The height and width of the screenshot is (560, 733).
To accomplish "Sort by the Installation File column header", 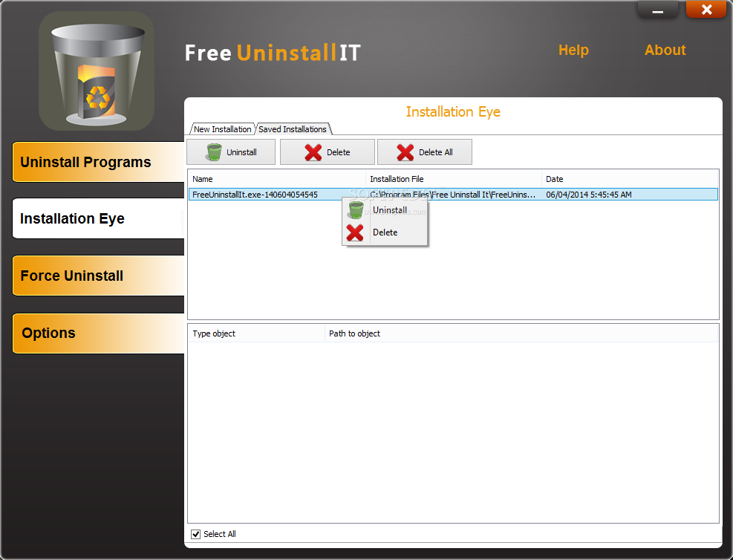I will point(454,179).
